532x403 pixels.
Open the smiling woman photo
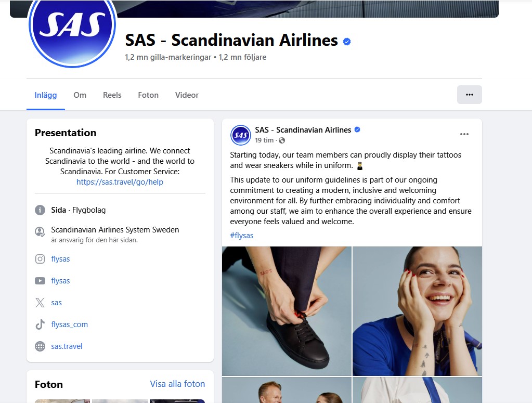pos(417,311)
